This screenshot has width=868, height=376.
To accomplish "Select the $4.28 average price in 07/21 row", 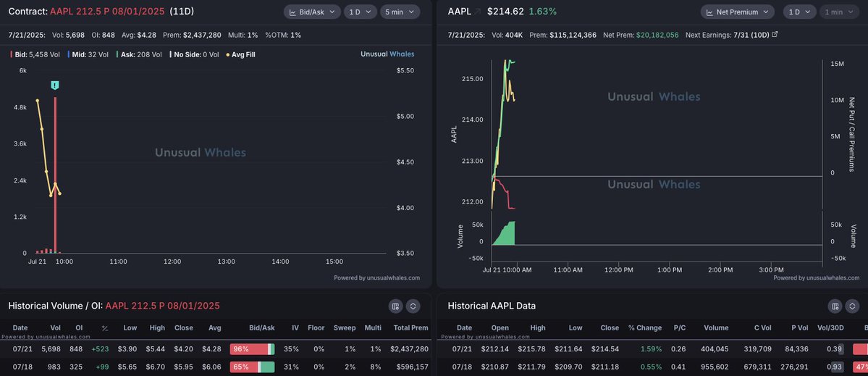I will (212, 349).
